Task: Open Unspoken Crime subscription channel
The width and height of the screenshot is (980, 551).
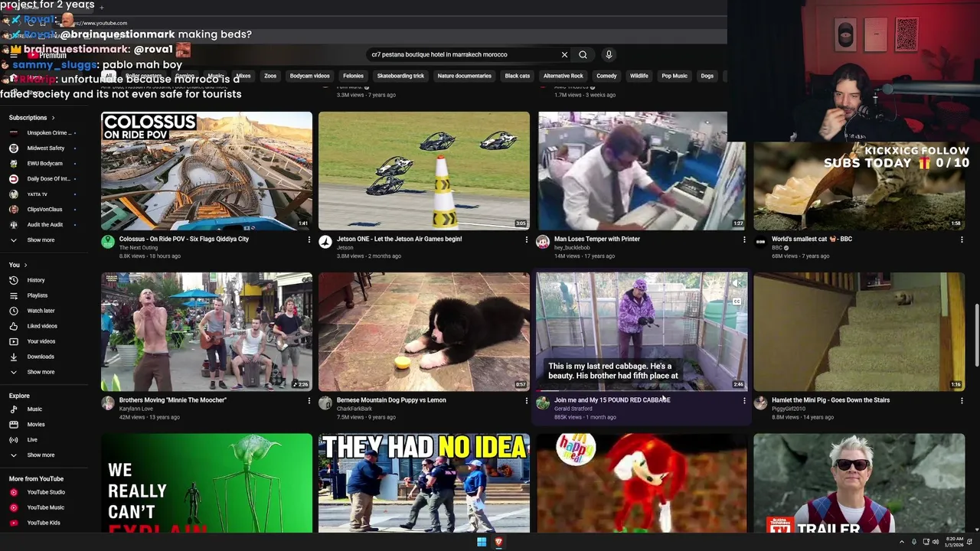Action: point(42,133)
